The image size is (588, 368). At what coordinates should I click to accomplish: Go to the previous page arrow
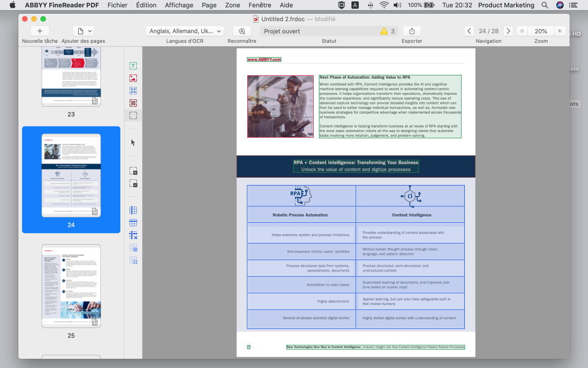coord(469,31)
